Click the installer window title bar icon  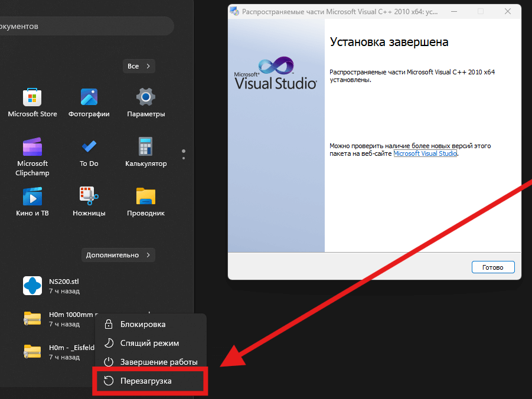pos(234,11)
